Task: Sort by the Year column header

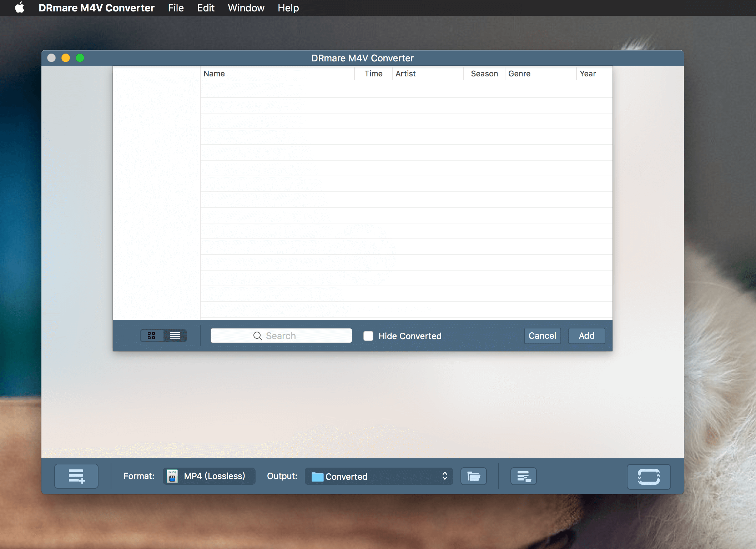Action: click(594, 74)
